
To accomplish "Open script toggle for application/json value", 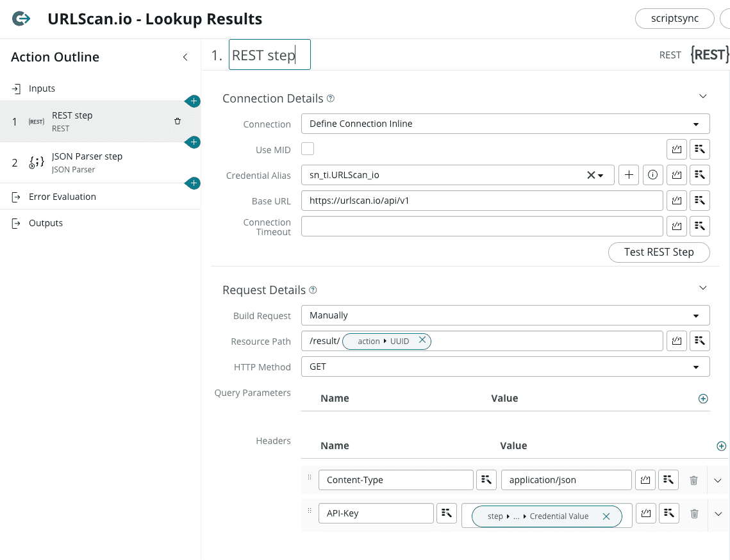I will 645,480.
